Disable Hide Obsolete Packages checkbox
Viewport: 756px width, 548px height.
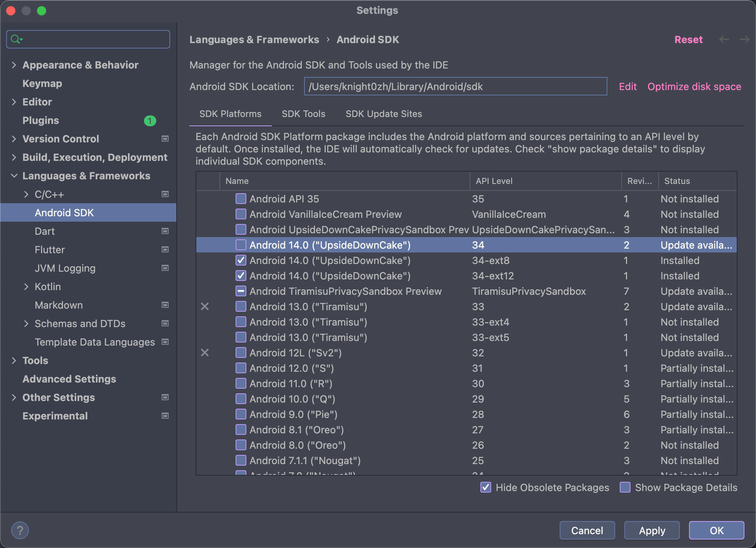point(486,487)
